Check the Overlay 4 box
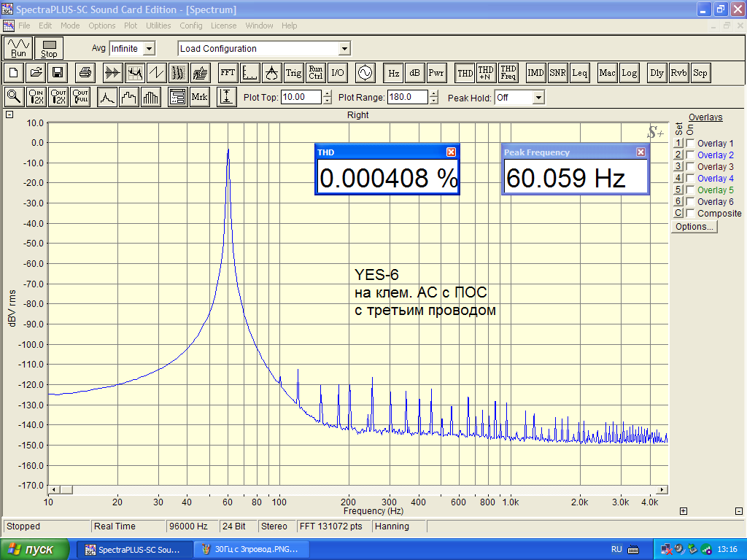 click(x=690, y=179)
